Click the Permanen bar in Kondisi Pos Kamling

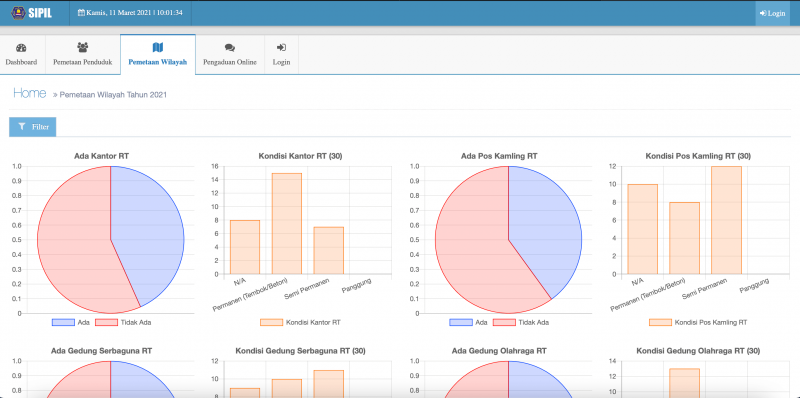(x=684, y=238)
